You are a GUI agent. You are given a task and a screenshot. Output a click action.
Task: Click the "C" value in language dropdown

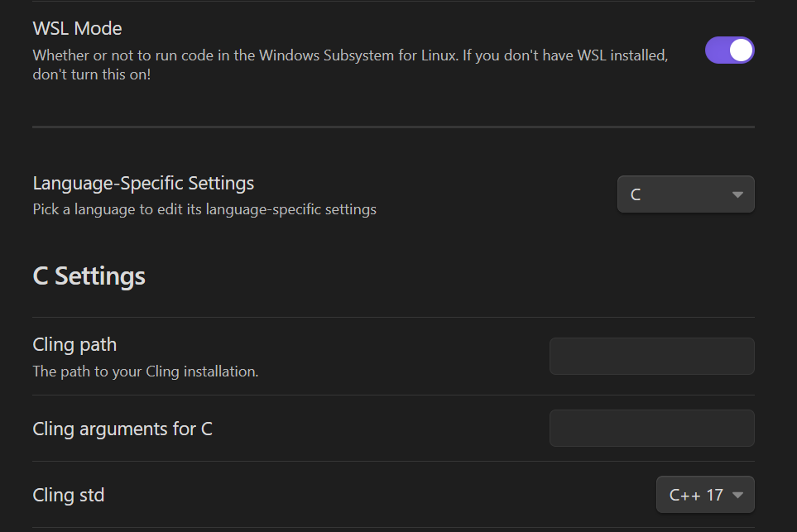(x=636, y=195)
